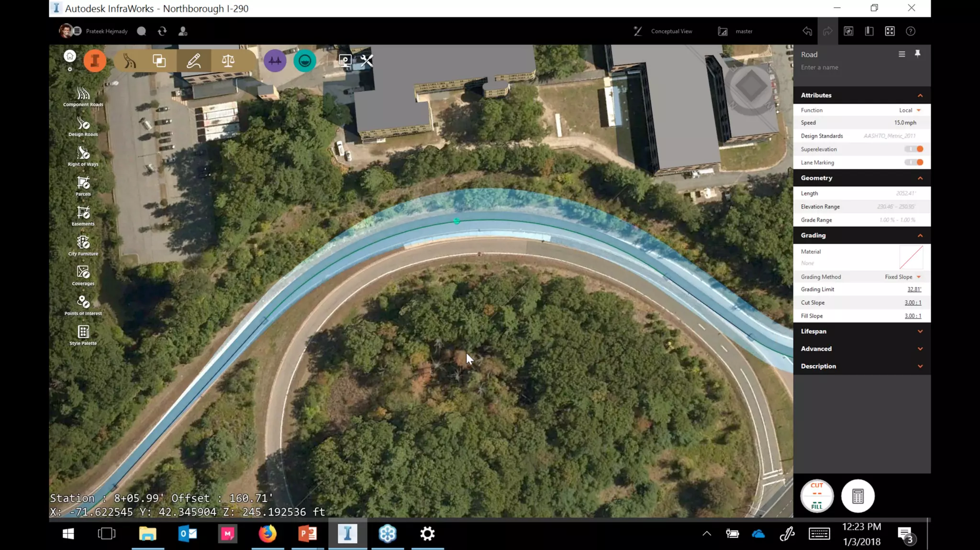Click the undo arrow icon

807,31
